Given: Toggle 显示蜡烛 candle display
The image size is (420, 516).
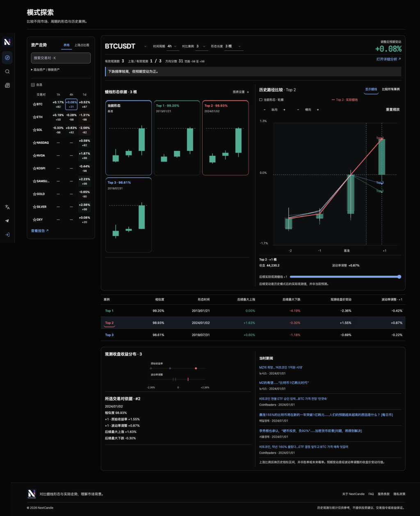Looking at the screenshot, I should click(371, 89).
